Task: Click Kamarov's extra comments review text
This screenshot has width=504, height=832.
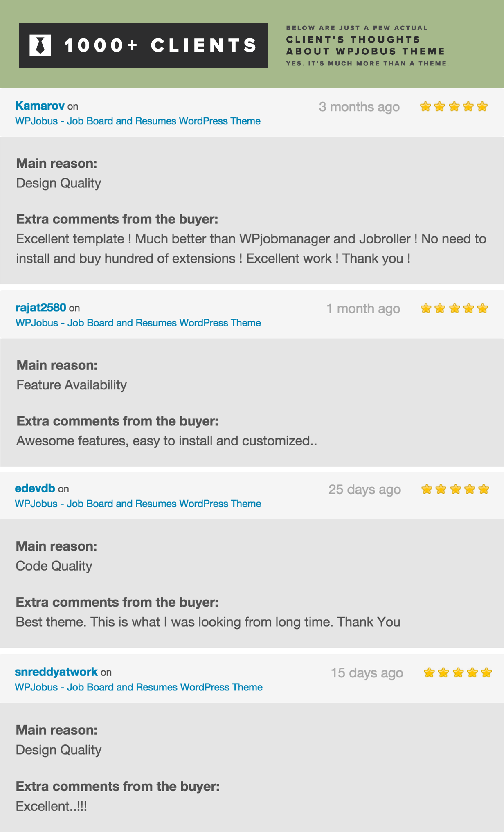Action: tap(251, 249)
